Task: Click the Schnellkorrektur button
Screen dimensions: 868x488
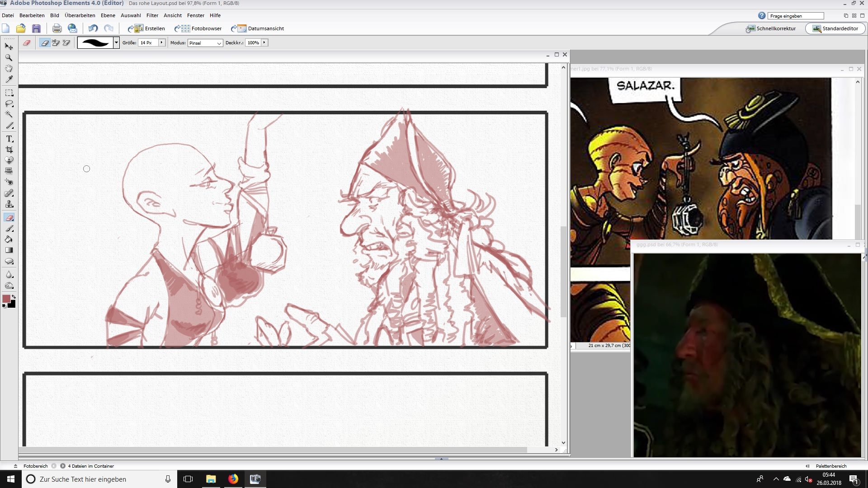Action: [x=771, y=28]
